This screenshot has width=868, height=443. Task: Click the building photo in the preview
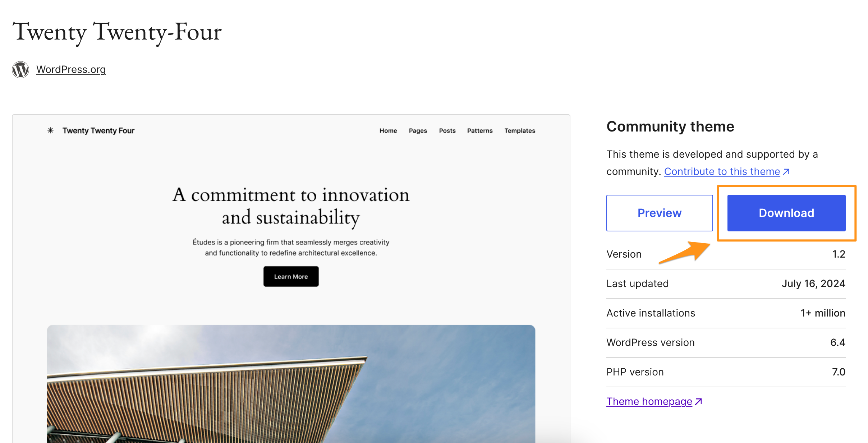click(x=291, y=384)
